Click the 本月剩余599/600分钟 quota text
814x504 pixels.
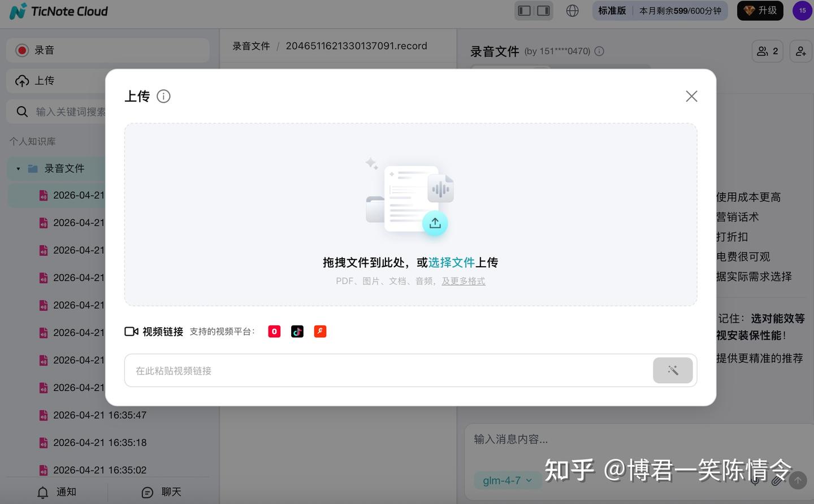pyautogui.click(x=680, y=11)
